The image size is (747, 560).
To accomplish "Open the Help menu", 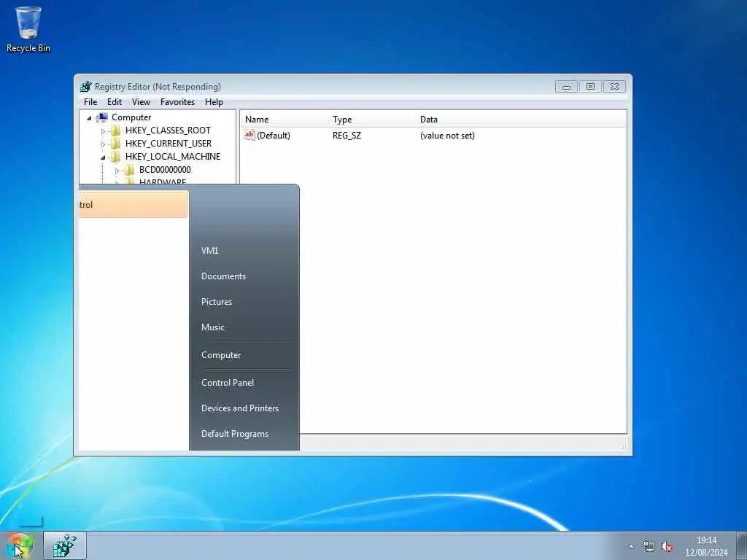I will tap(214, 102).
